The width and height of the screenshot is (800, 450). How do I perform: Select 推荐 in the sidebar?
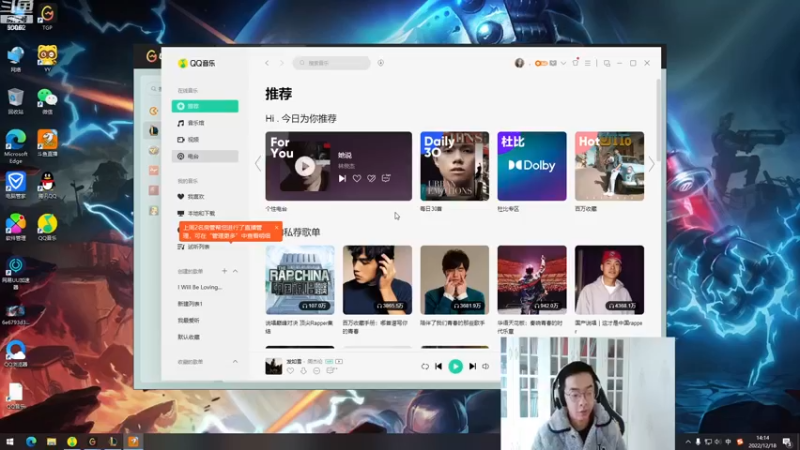[205, 106]
